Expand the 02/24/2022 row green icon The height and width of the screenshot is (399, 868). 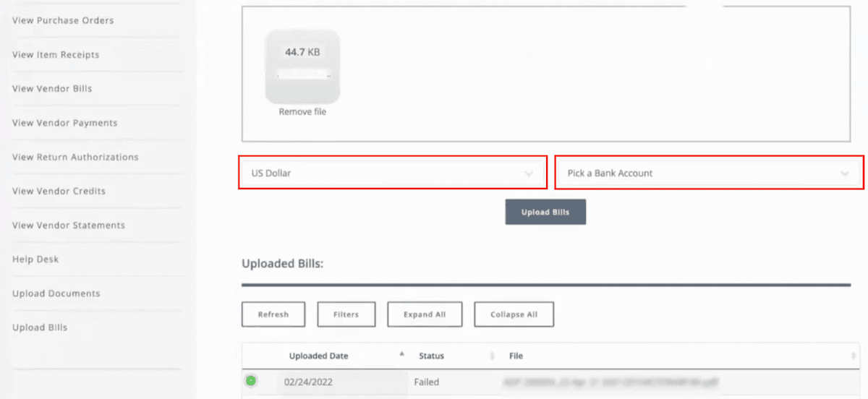[x=251, y=380]
